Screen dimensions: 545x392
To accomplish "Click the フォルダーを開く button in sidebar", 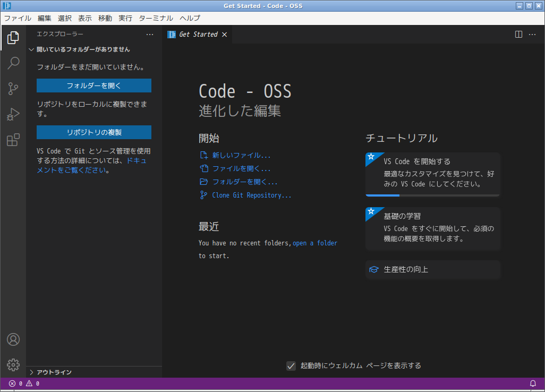I will tap(94, 86).
